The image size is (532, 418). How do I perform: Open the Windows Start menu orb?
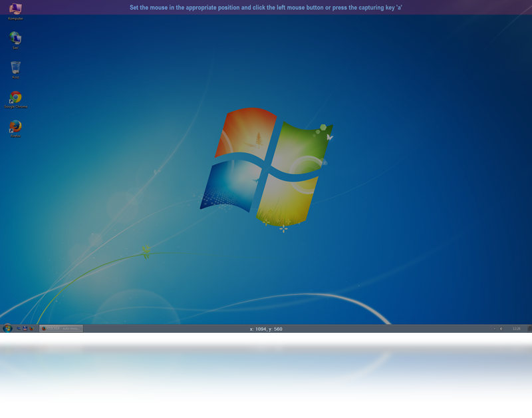point(7,328)
